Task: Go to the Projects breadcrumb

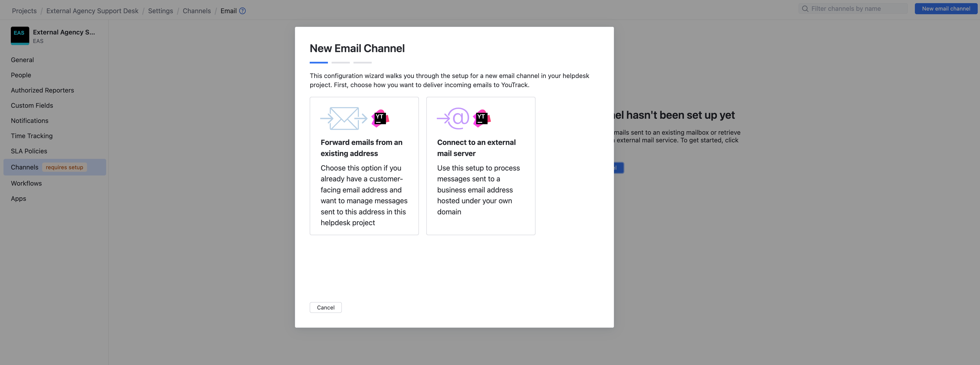Action: [24, 11]
